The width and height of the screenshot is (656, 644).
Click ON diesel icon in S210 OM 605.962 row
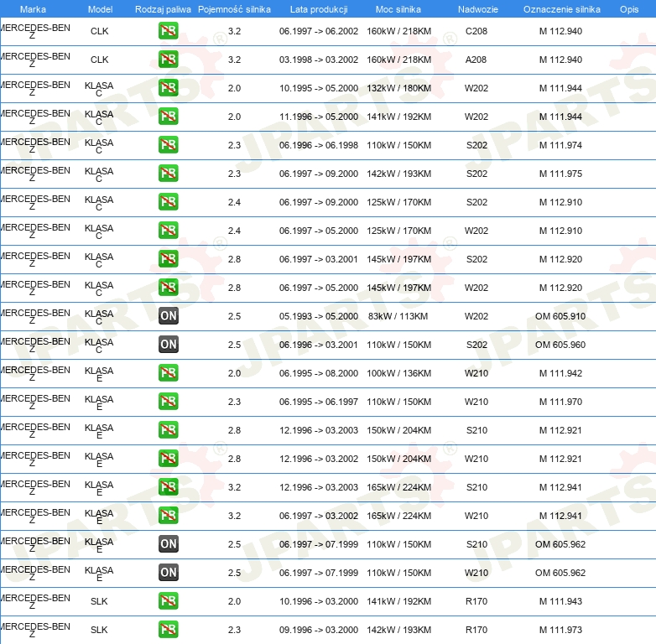[168, 544]
